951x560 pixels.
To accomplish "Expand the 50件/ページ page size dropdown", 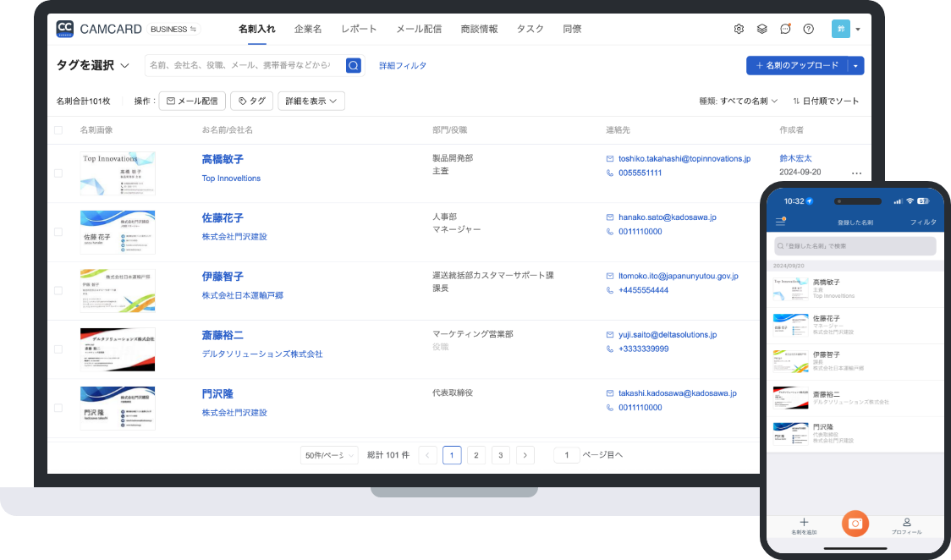I will pos(328,454).
